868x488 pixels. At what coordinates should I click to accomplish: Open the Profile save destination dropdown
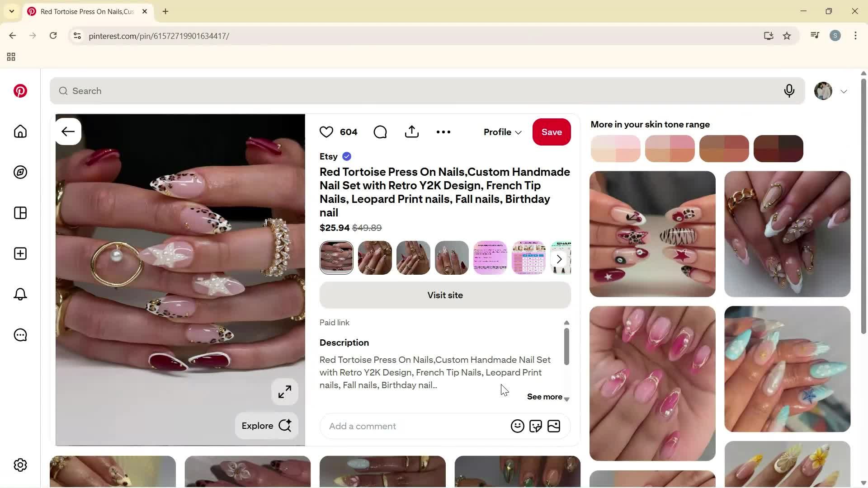click(x=502, y=132)
